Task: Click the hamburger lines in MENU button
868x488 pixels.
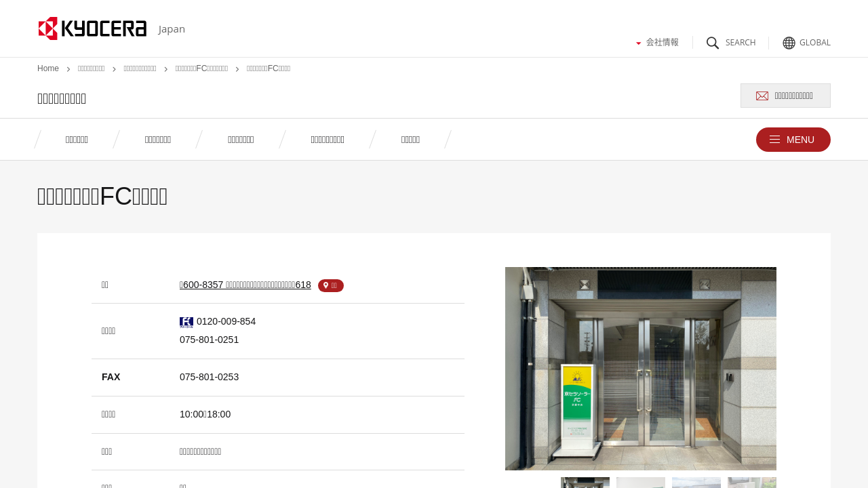Action: [x=774, y=140]
